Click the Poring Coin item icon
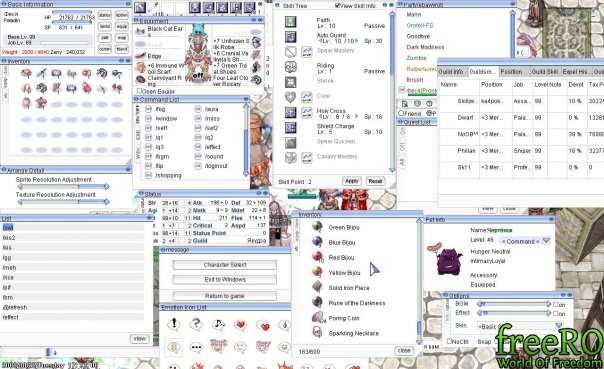604x369 pixels. (317, 317)
